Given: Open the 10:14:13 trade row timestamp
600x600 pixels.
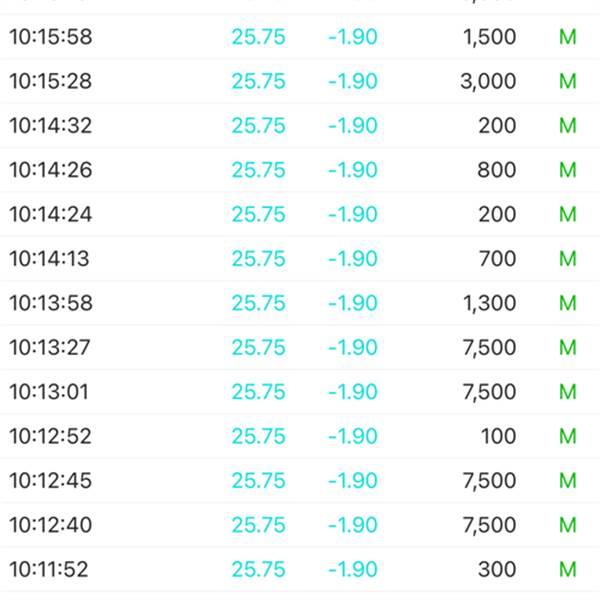Looking at the screenshot, I should [x=49, y=259].
